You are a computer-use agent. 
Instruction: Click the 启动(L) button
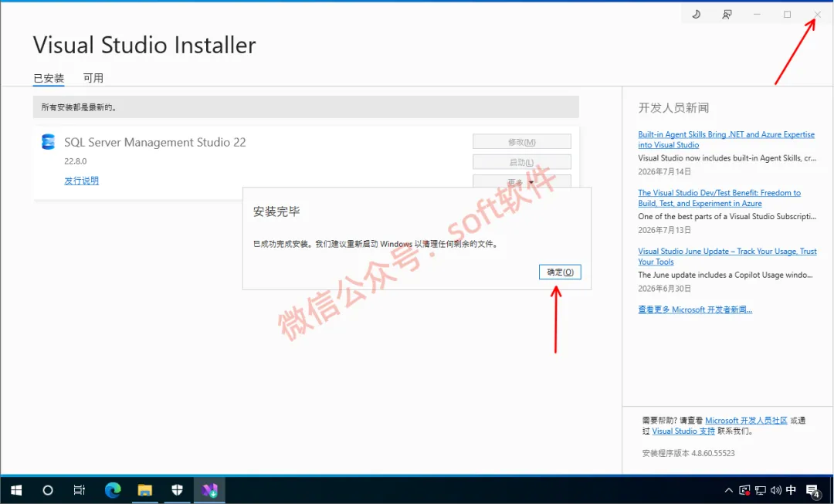(522, 162)
